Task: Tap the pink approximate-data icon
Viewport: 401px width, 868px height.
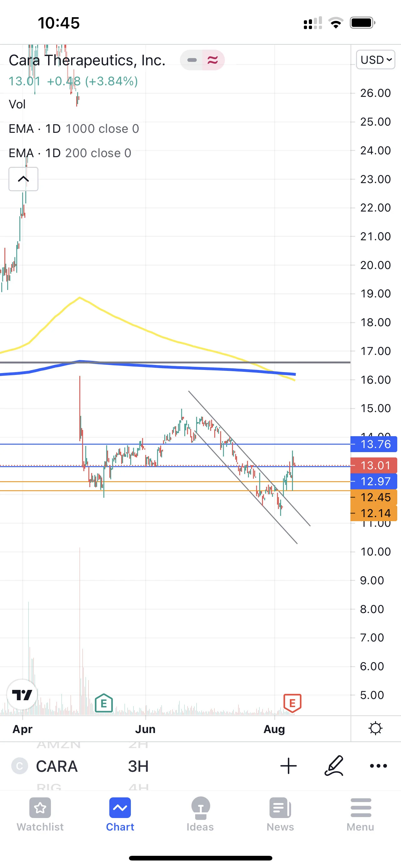Action: (213, 60)
